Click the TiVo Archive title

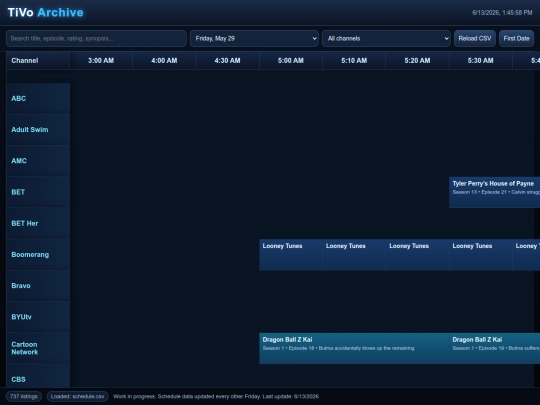[x=45, y=12]
